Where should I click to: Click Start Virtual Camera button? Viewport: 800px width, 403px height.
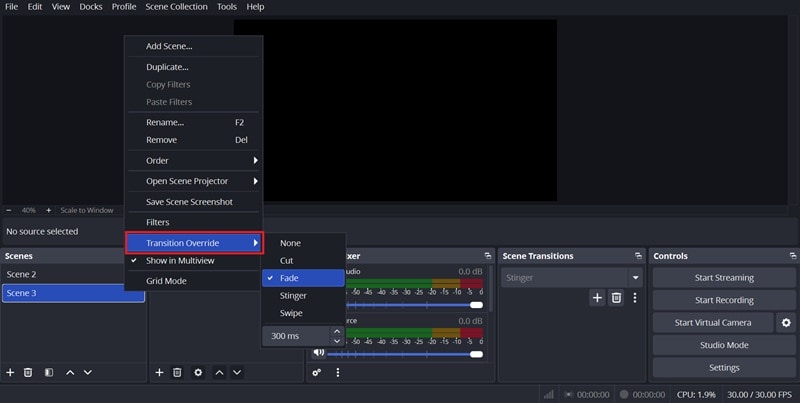click(713, 323)
